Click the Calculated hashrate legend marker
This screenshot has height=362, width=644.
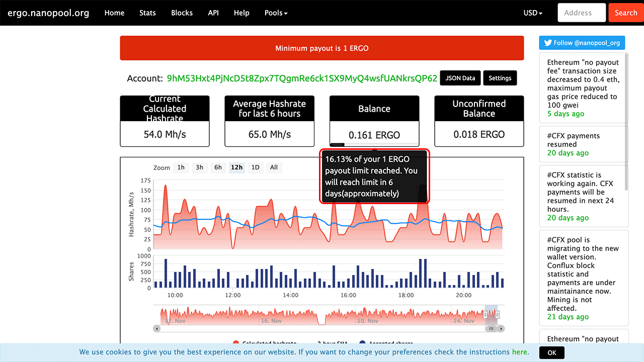[x=236, y=343]
